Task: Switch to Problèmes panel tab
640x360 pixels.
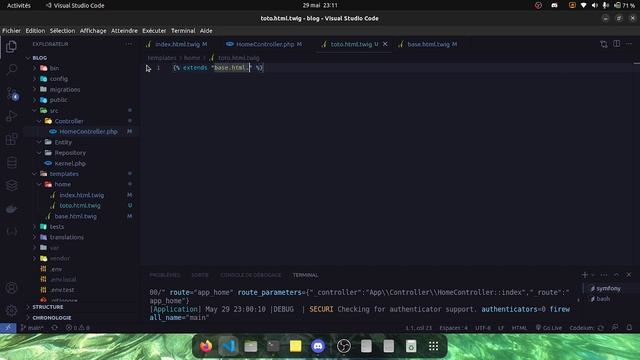Action: tap(164, 275)
